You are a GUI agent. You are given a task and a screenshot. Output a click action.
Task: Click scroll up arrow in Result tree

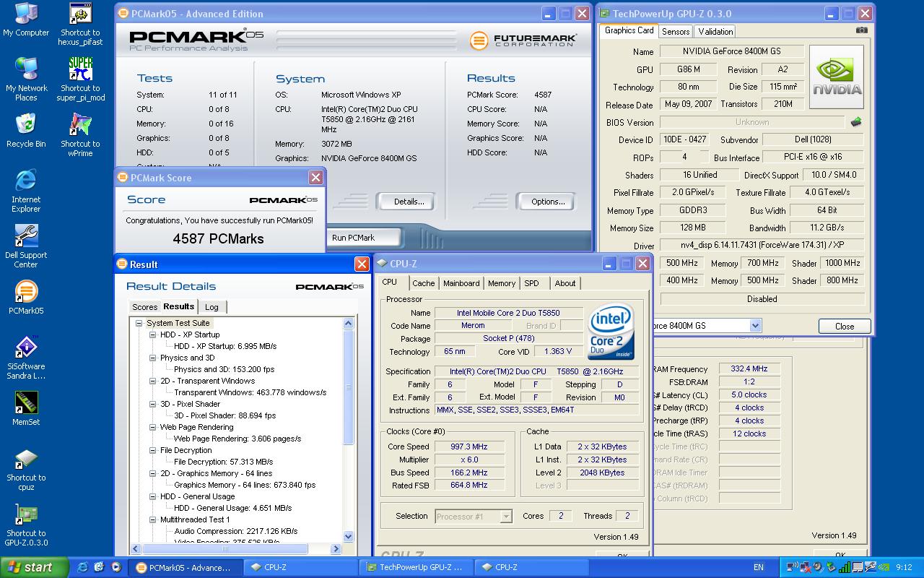(x=348, y=323)
